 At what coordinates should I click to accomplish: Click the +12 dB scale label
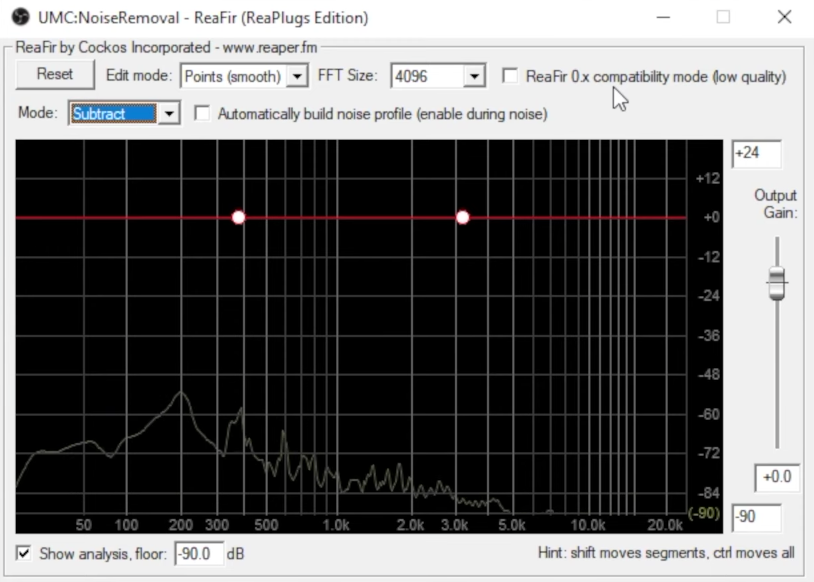click(708, 179)
